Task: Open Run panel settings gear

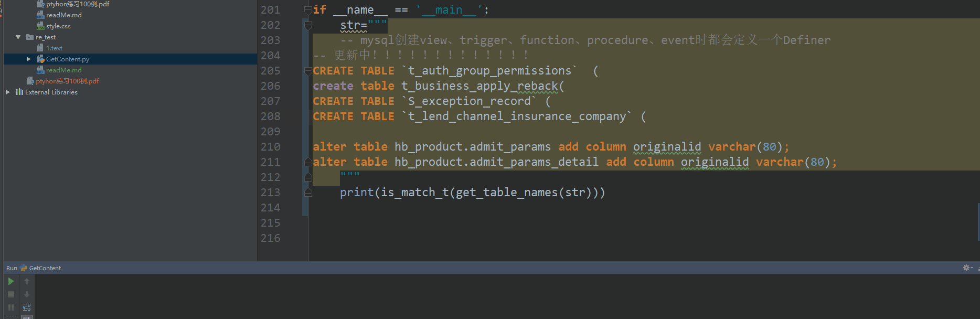Action: click(x=966, y=268)
